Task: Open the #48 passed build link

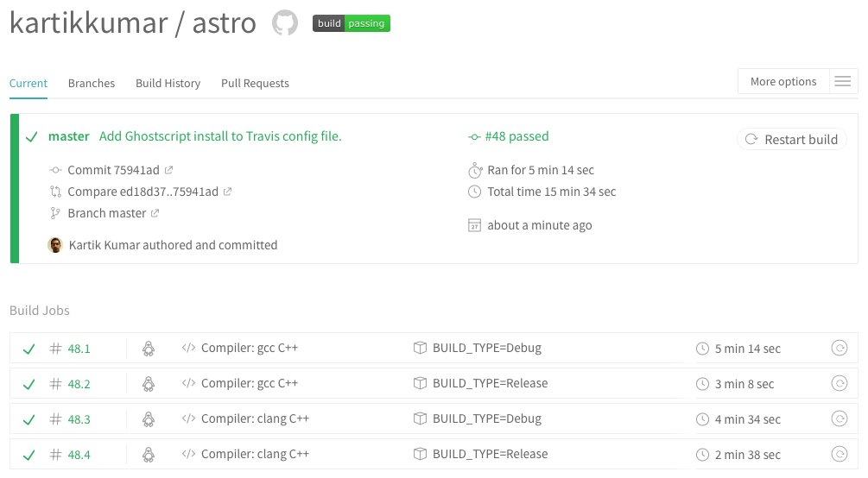Action: [x=516, y=136]
